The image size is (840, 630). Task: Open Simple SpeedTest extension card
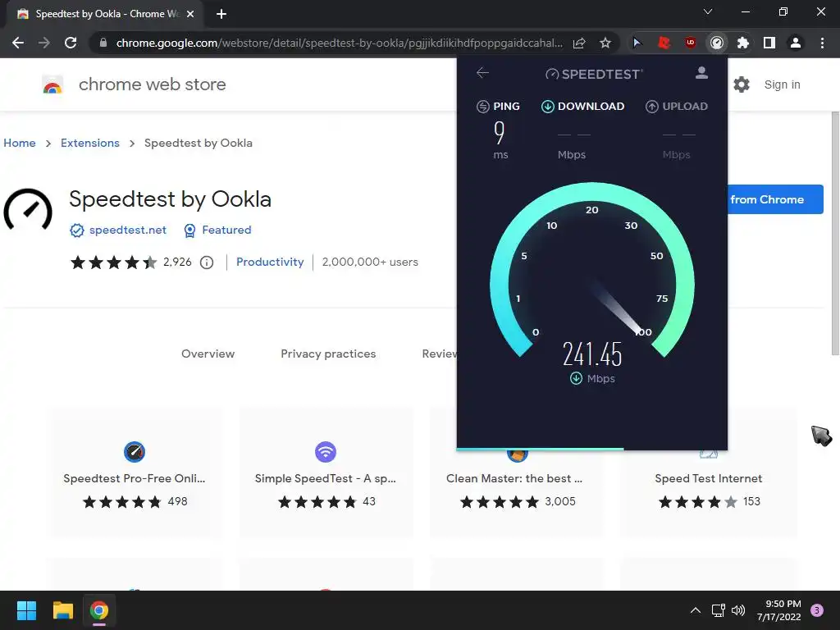[326, 472]
